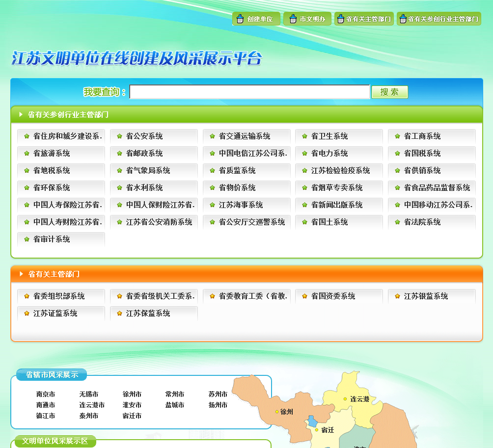
Task: Open 省有关参创行业主管部门 top navigation button
Action: pos(439,19)
